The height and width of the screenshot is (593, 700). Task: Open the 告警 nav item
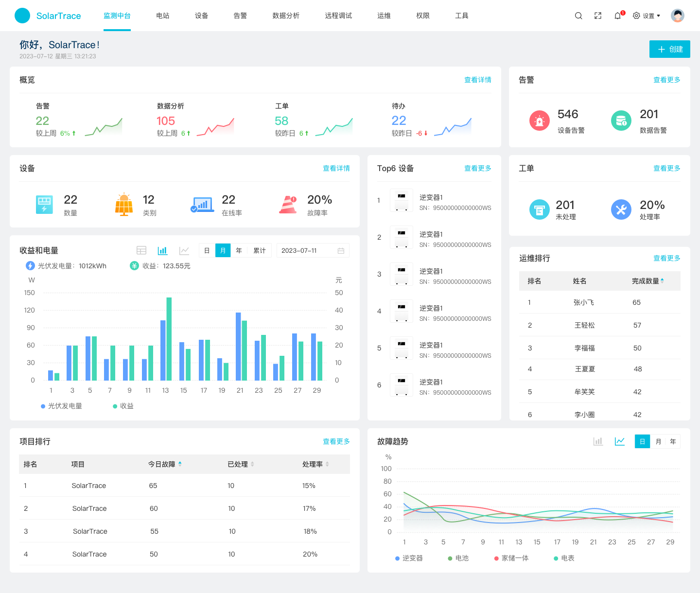pos(240,16)
